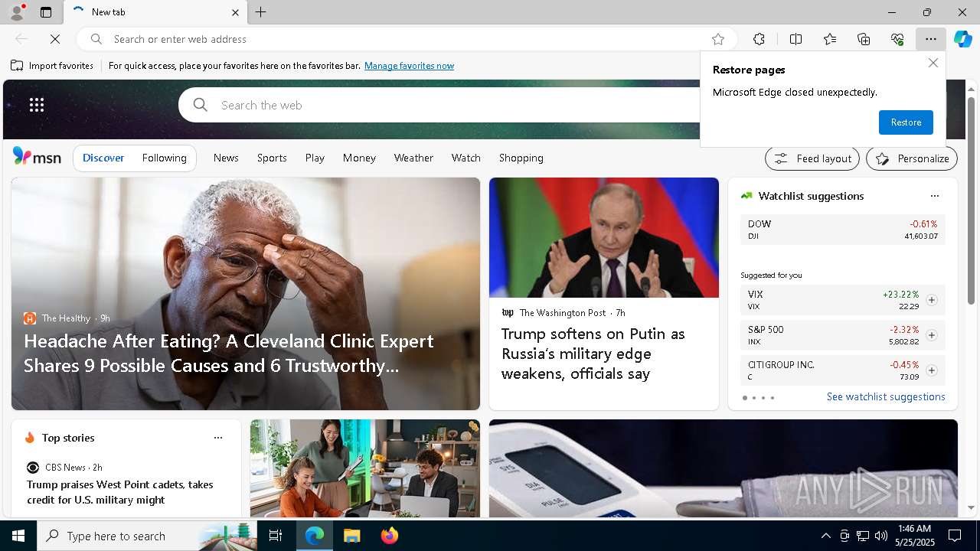980x551 pixels.
Task: Open the DOW stock row
Action: [x=843, y=230]
